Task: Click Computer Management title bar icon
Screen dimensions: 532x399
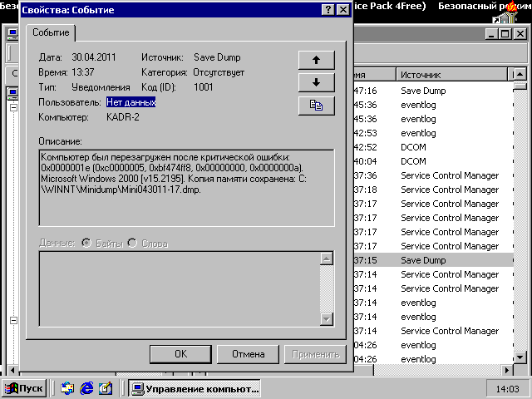Action: (12, 33)
